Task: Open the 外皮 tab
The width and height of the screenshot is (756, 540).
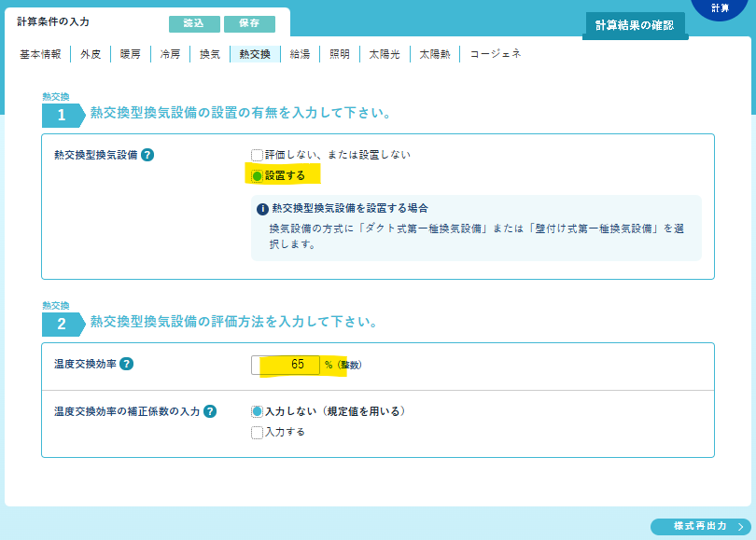Action: (91, 54)
